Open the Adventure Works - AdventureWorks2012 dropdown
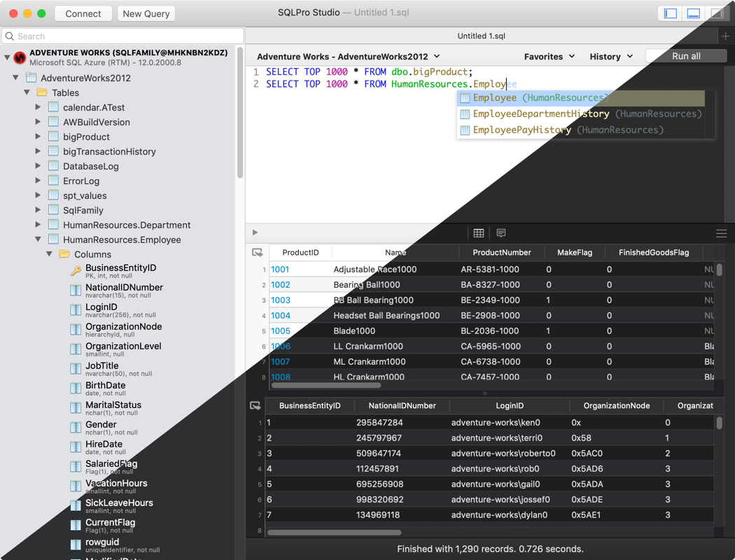The image size is (735, 560). 346,56
